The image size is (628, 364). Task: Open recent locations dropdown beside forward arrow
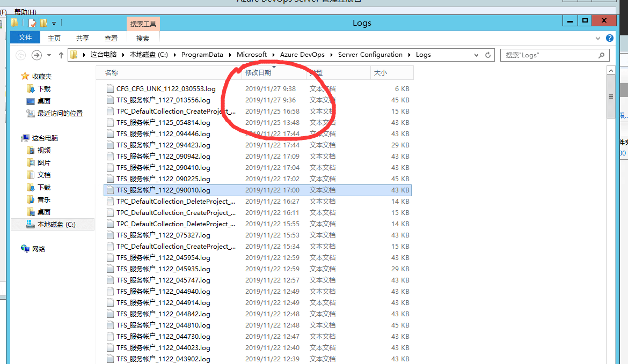tap(49, 55)
